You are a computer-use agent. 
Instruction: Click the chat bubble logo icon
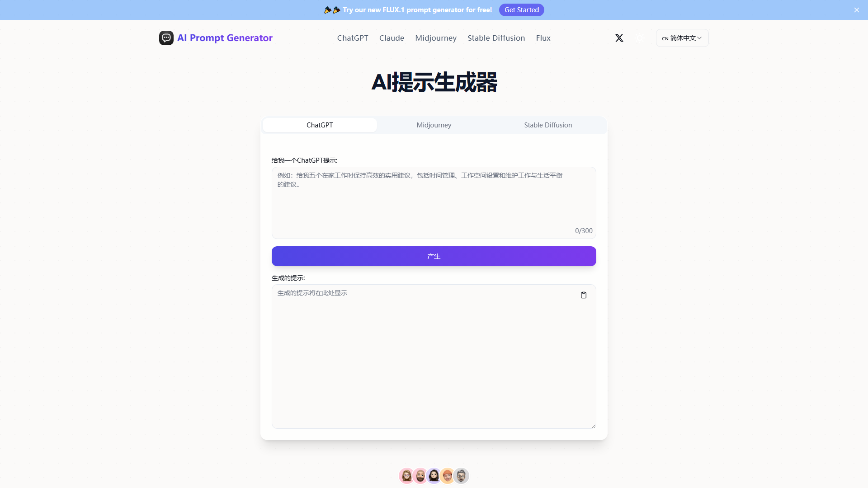166,38
